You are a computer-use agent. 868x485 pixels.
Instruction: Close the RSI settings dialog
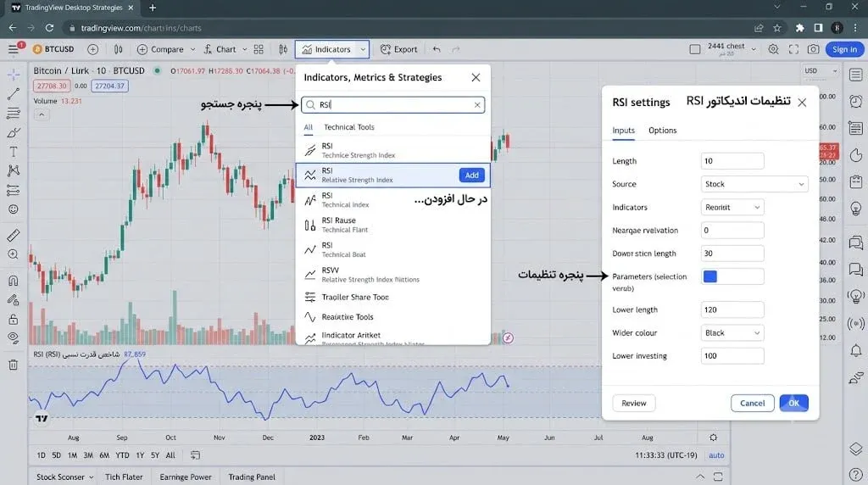[x=802, y=103]
